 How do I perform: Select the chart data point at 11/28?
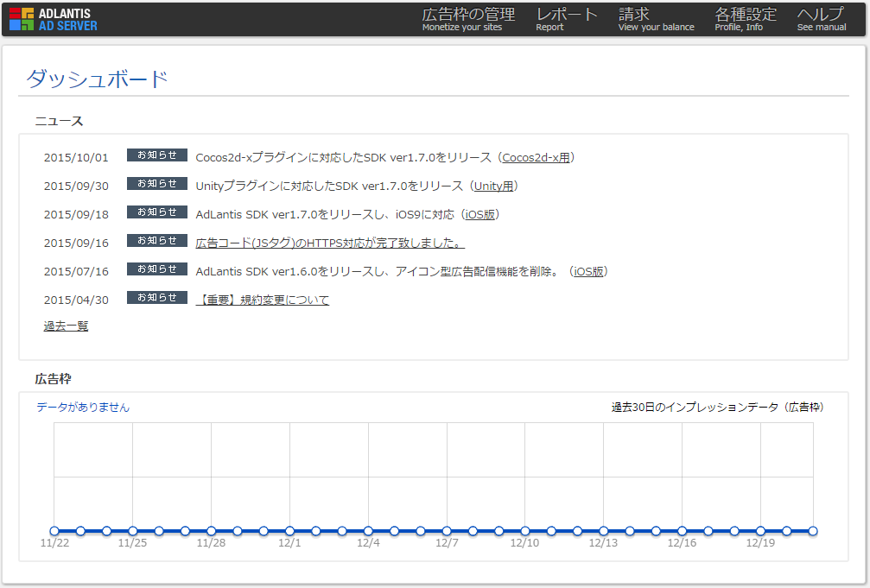212,531
